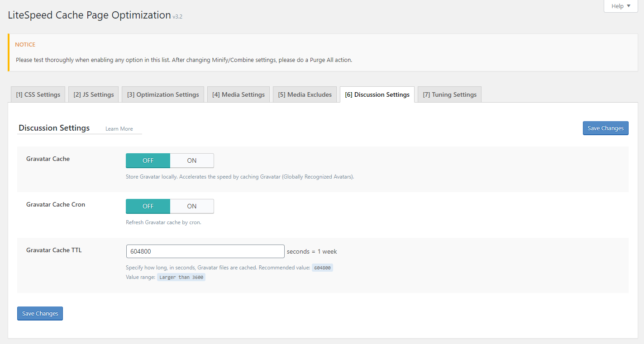Open the Media Excludes tab

(x=305, y=94)
